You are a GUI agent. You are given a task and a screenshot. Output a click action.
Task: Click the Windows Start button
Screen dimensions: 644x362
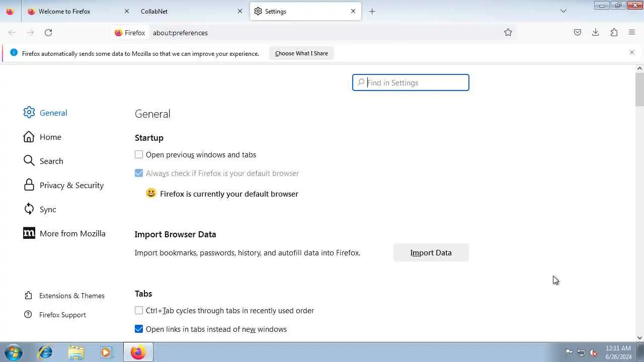coord(14,352)
